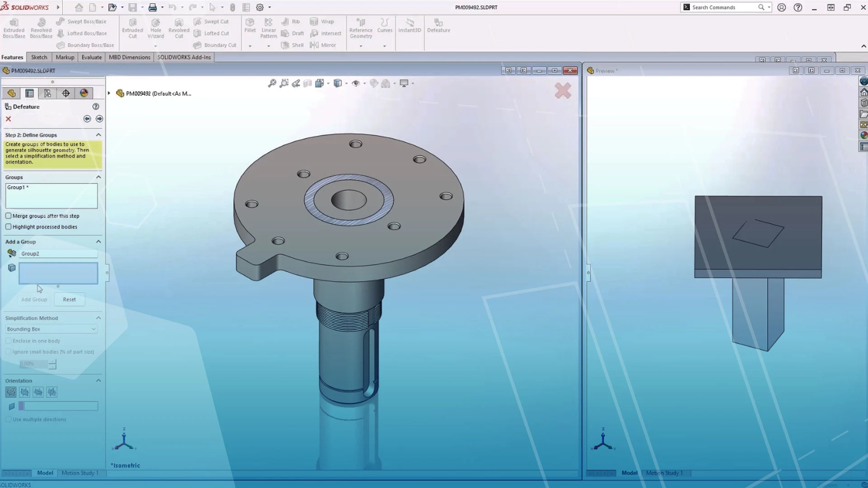Click the Search Commands field

[723, 7]
